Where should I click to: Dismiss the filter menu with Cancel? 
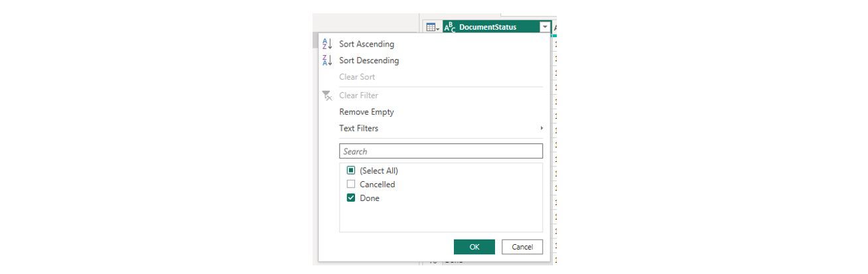point(522,247)
